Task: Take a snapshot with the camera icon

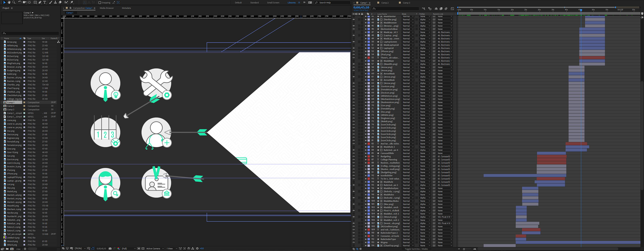Action: click(110, 249)
